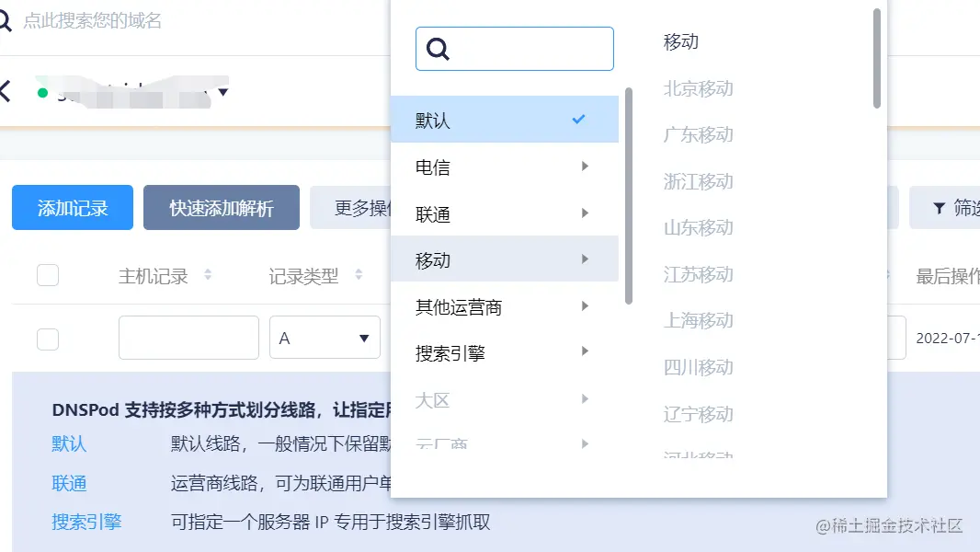
Task: Choose 四川移动 from the sub-line list
Action: pos(698,367)
